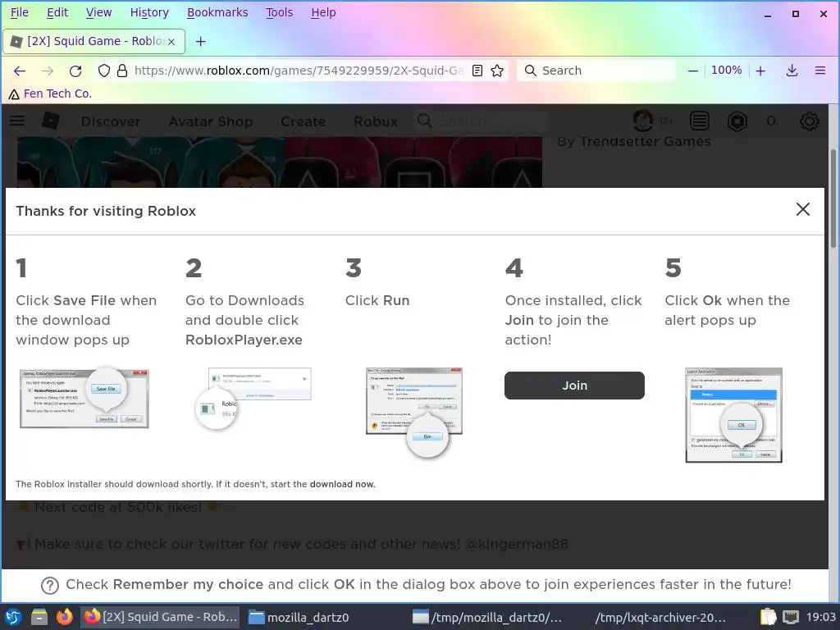The height and width of the screenshot is (630, 840).
Task: Go back to the previous page
Action: click(20, 71)
